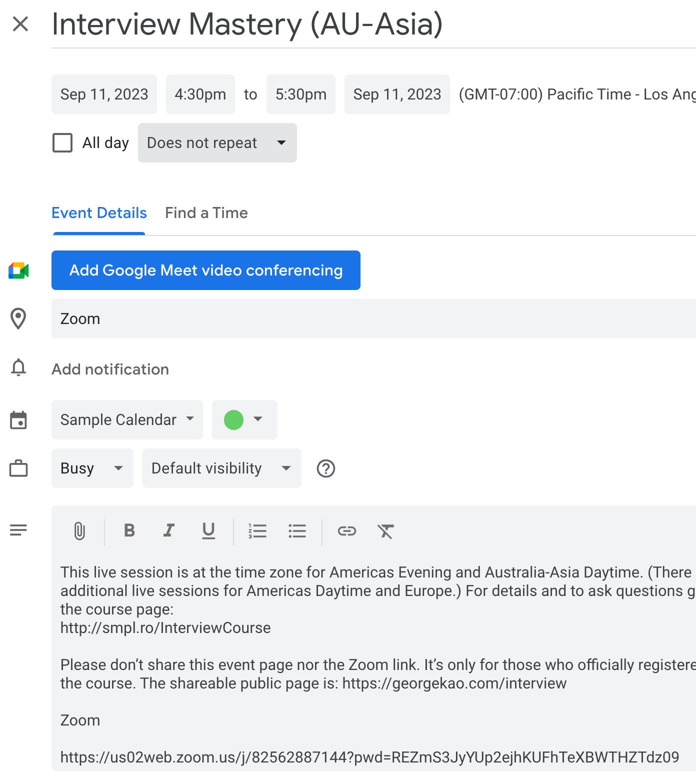
Task: Click the Google Meet camera icon
Action: click(18, 270)
